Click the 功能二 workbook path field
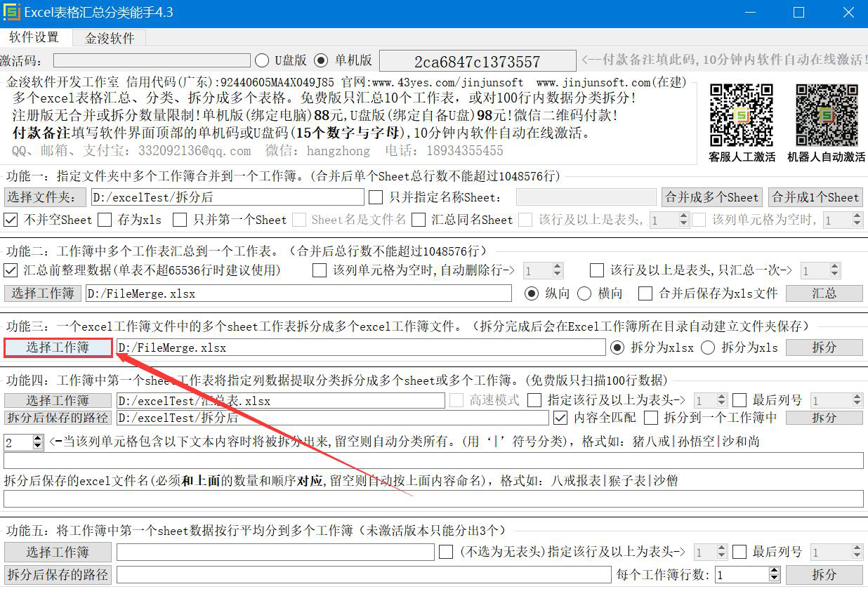868x589 pixels. point(299,293)
